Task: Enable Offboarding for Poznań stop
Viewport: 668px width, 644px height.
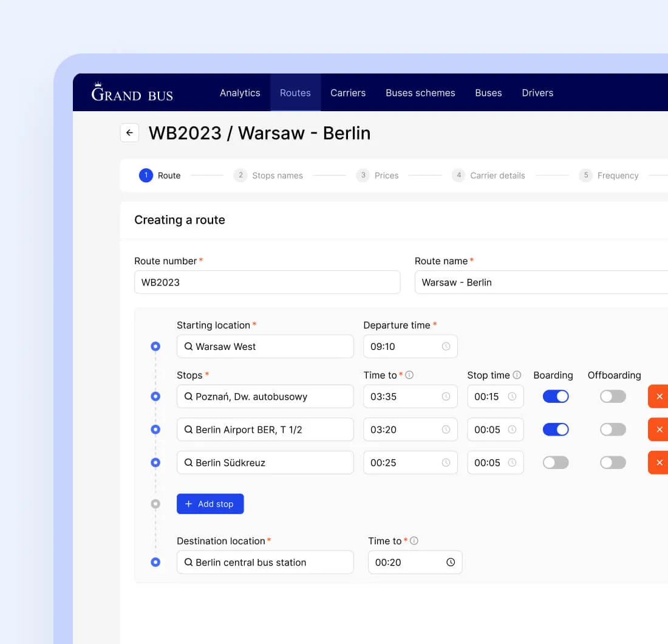Action: click(x=613, y=396)
